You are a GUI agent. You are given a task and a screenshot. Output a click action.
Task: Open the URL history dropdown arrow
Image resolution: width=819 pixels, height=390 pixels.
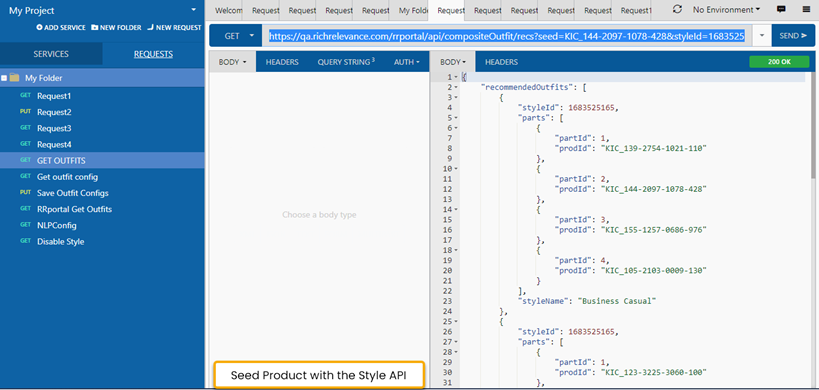tap(762, 36)
